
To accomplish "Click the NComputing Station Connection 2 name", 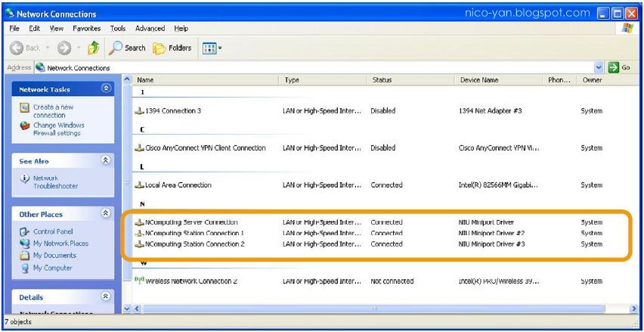I will tap(195, 244).
